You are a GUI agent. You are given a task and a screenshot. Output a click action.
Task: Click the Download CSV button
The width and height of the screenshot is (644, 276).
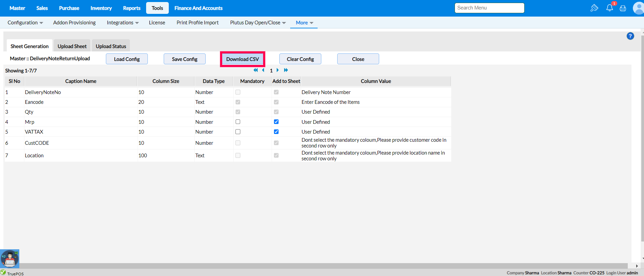(x=243, y=59)
